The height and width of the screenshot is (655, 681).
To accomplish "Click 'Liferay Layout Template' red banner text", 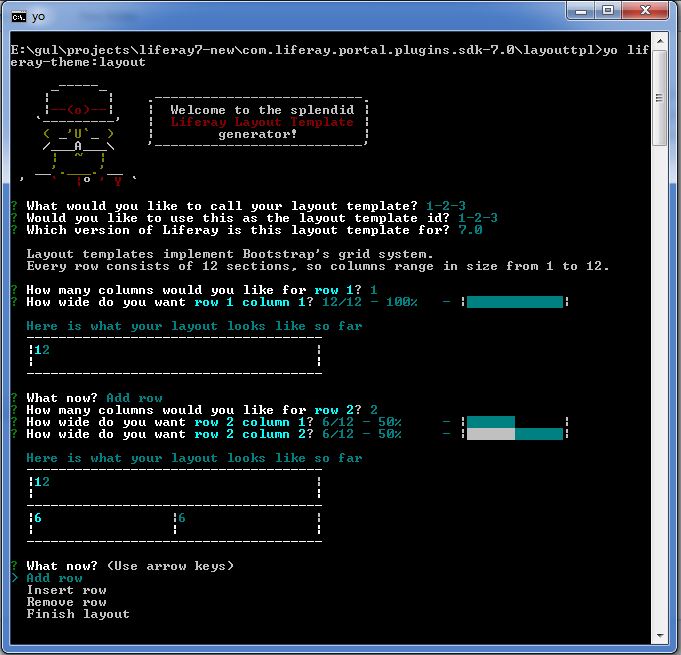I will pyautogui.click(x=262, y=122).
